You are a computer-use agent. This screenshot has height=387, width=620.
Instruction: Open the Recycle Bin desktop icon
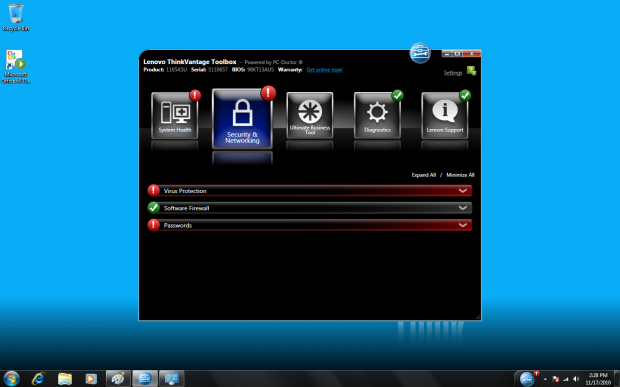tap(16, 17)
